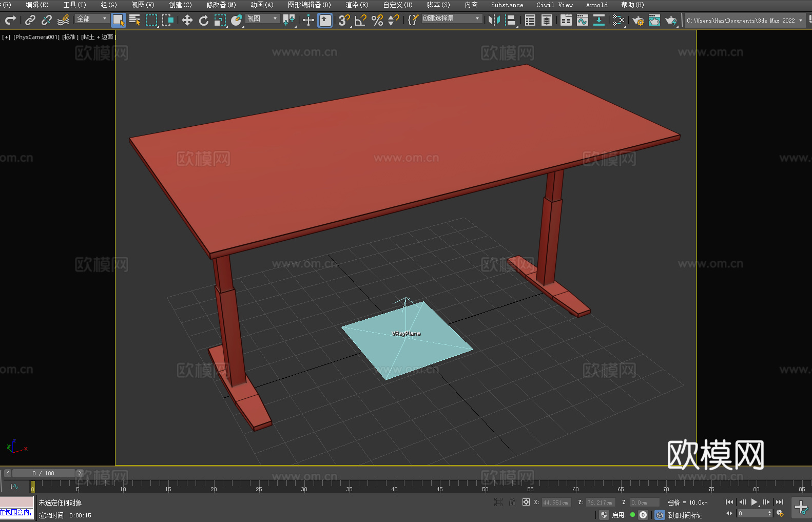Toggle Spinner Snap
Image resolution: width=812 pixels, height=522 pixels.
394,20
